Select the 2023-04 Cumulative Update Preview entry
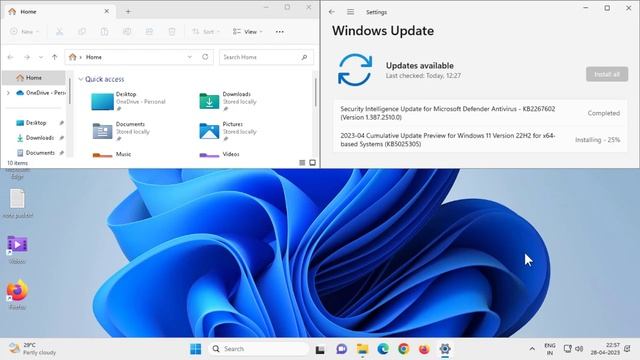 click(x=480, y=140)
